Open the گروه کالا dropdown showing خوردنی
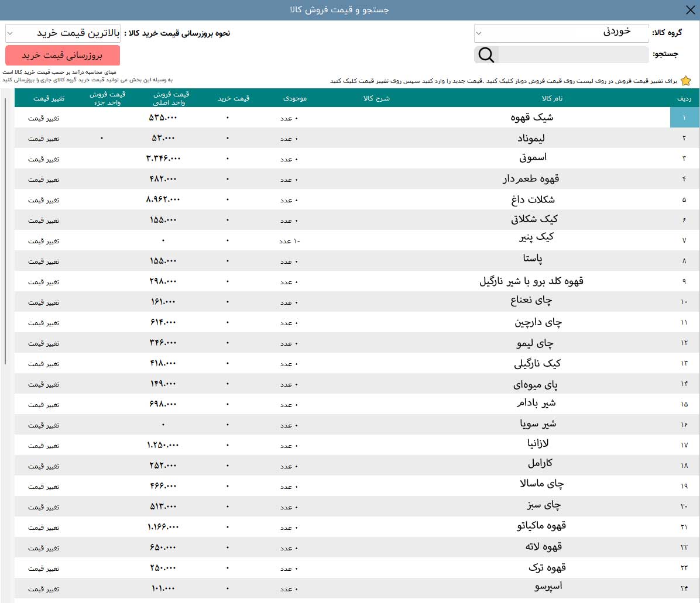The height and width of the screenshot is (603, 700). [x=561, y=33]
